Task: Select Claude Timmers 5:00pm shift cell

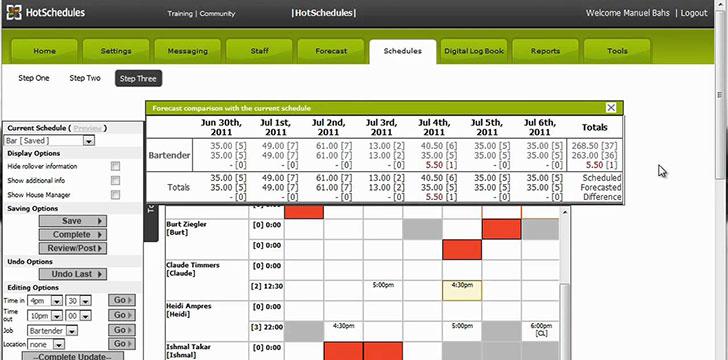Action: [383, 290]
